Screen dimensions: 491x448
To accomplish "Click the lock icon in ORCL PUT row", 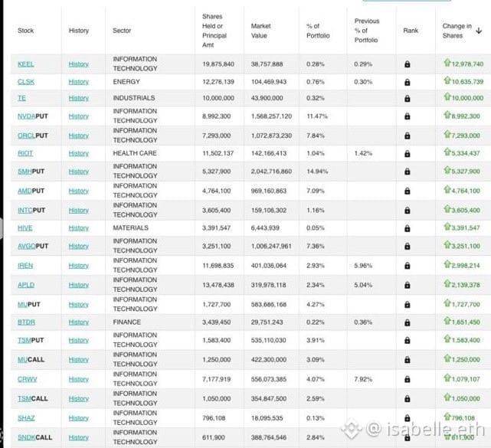I will [x=407, y=136].
